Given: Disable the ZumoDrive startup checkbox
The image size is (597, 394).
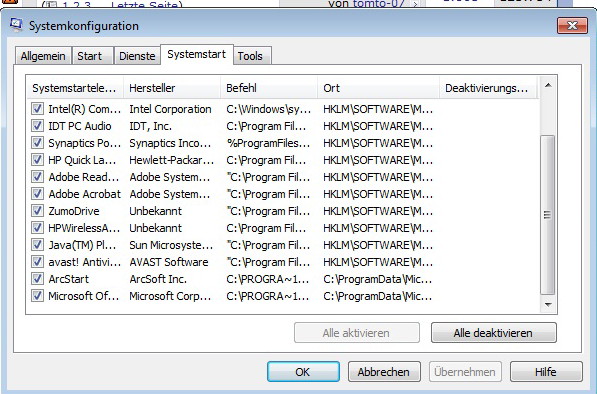Looking at the screenshot, I should (x=37, y=211).
